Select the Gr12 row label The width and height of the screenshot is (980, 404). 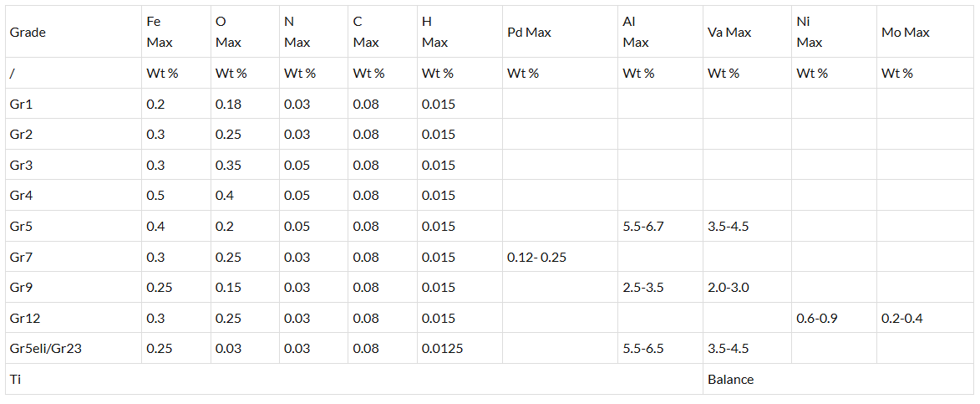tap(24, 318)
